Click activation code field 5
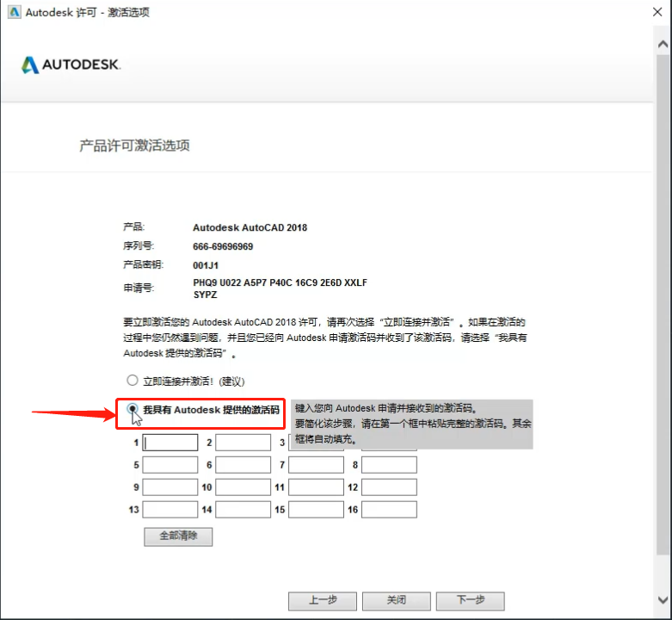 [x=170, y=465]
